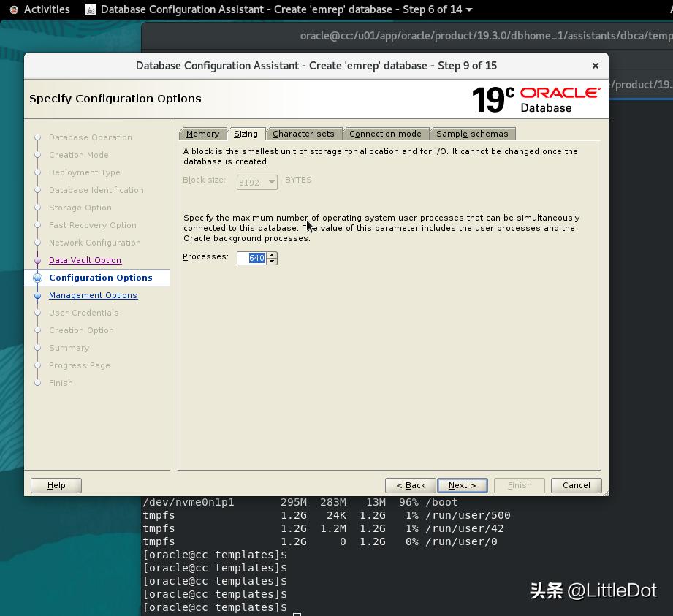Close the Database Configuration Assistant dialog
Viewport: 673px width, 616px height.
tap(596, 66)
